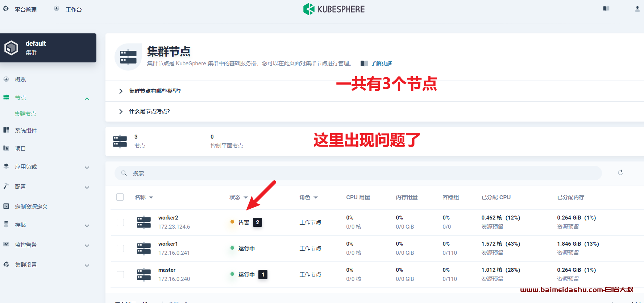644x303 pixels.
Task: Click the Configuration hammer icon
Action: [x=6, y=186]
